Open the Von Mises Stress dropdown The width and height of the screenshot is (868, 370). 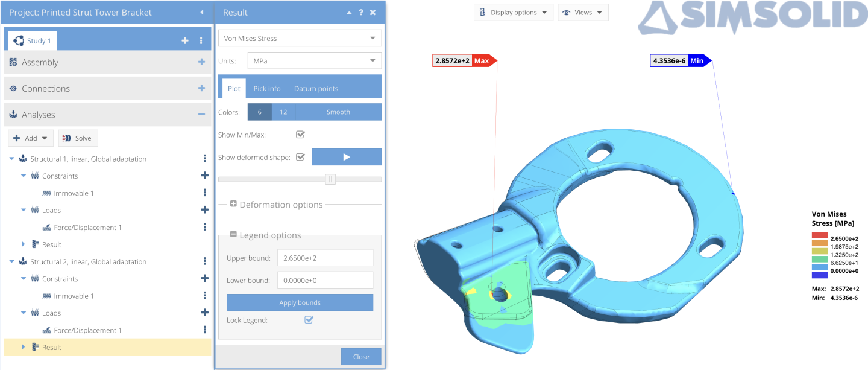click(x=300, y=39)
